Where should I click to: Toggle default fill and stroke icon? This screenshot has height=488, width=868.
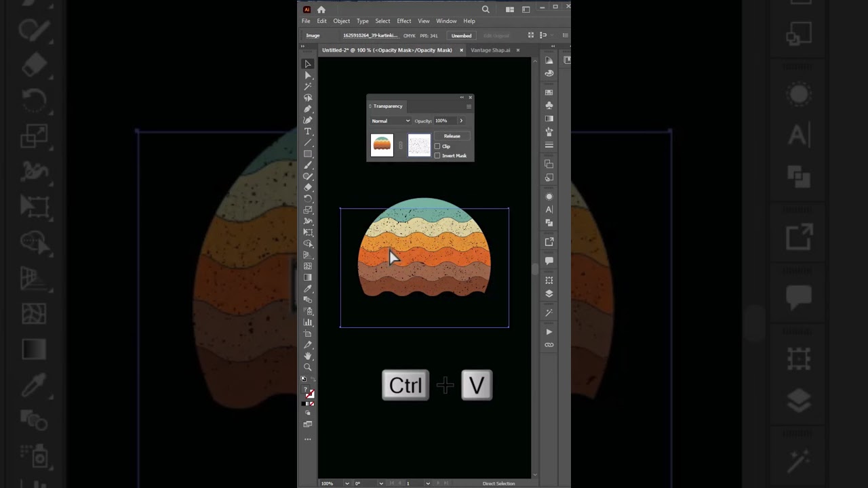click(304, 379)
